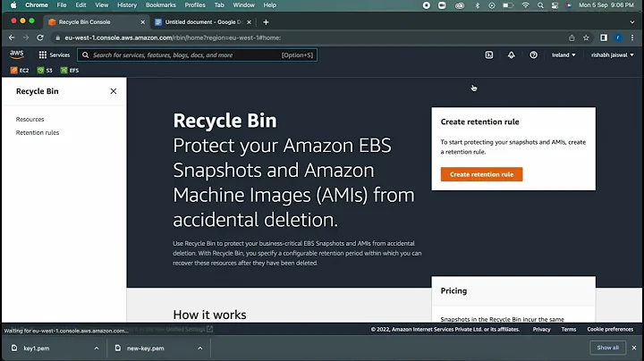Viewport: 644px width, 361px height.
Task: Open the View menu
Action: coord(101,5)
